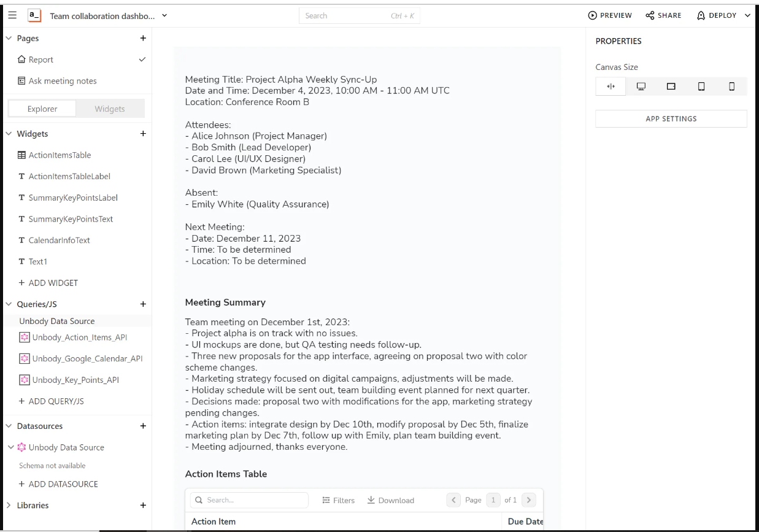Click the Action Item column header
Image resolution: width=759 pixels, height=532 pixels.
pyautogui.click(x=214, y=522)
